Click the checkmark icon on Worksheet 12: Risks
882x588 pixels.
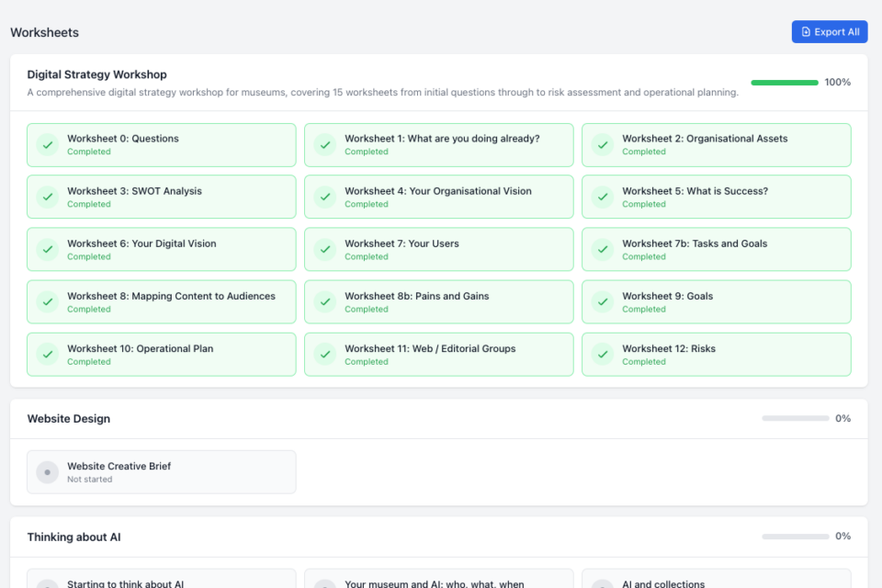coord(603,355)
